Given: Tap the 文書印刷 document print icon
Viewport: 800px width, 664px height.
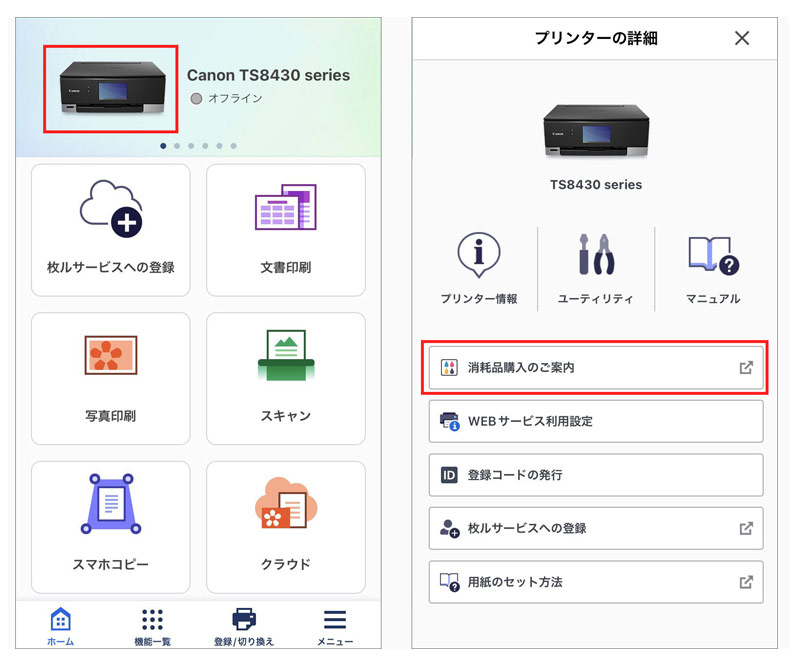Looking at the screenshot, I should coord(285,208).
